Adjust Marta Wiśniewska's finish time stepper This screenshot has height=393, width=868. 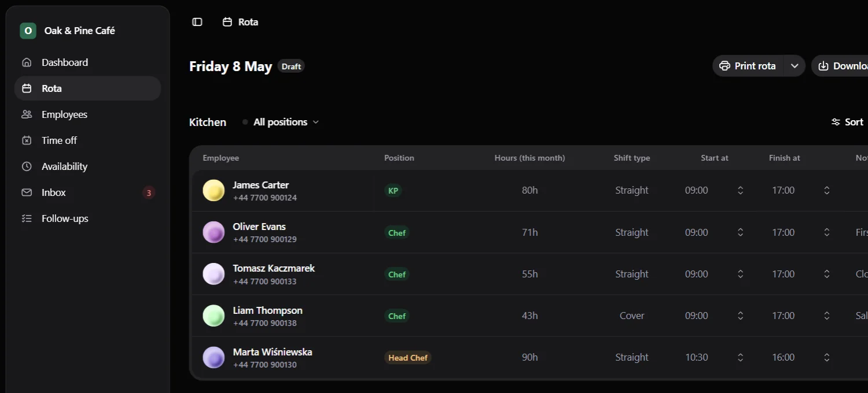827,357
